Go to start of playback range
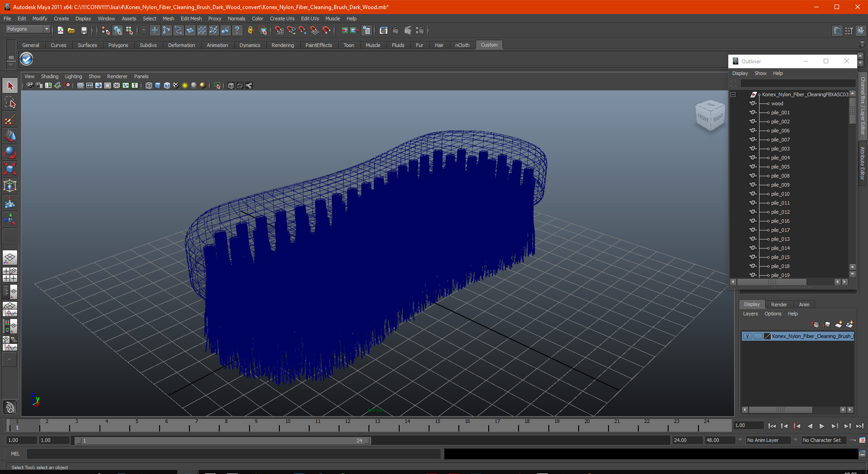 click(772, 426)
